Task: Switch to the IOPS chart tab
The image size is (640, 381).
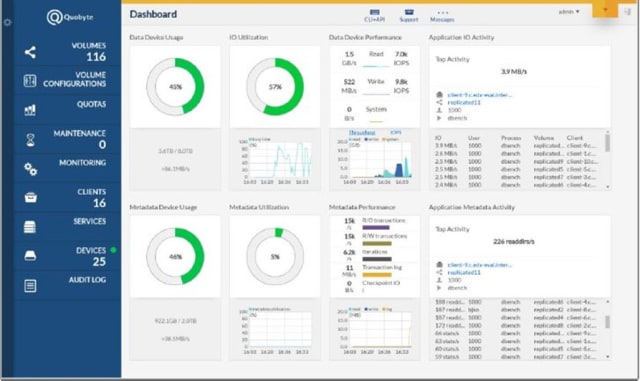Action: pyautogui.click(x=396, y=132)
